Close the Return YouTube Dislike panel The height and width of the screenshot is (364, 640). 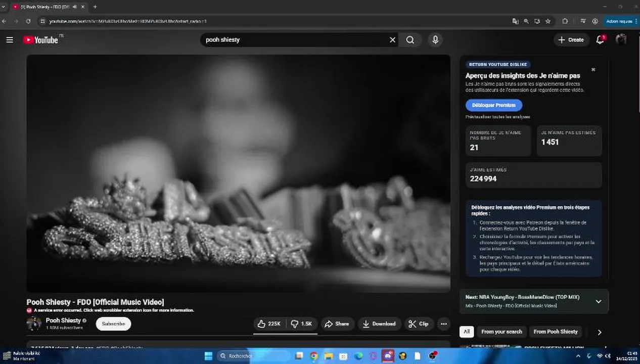[x=593, y=70]
